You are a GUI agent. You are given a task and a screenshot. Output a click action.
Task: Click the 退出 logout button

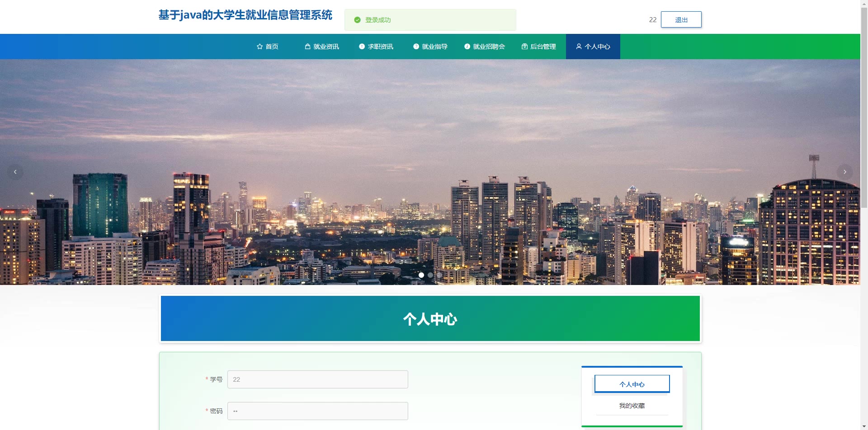coord(681,19)
